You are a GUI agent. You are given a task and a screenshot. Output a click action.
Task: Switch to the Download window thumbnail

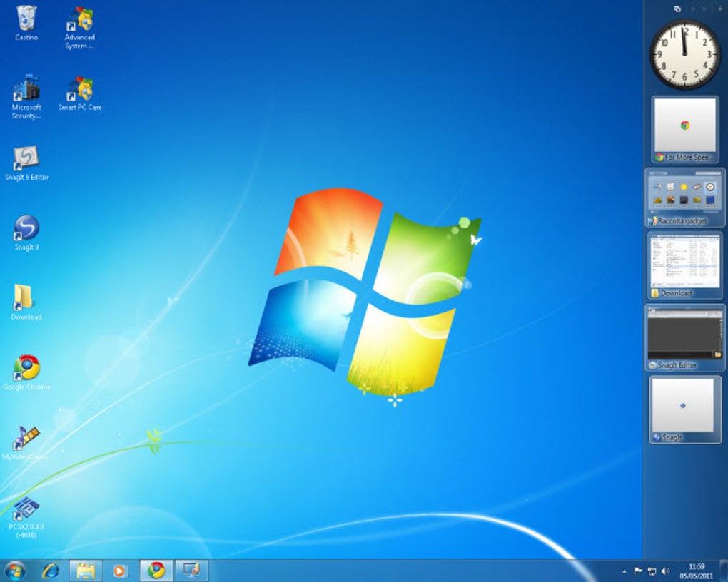(x=685, y=265)
